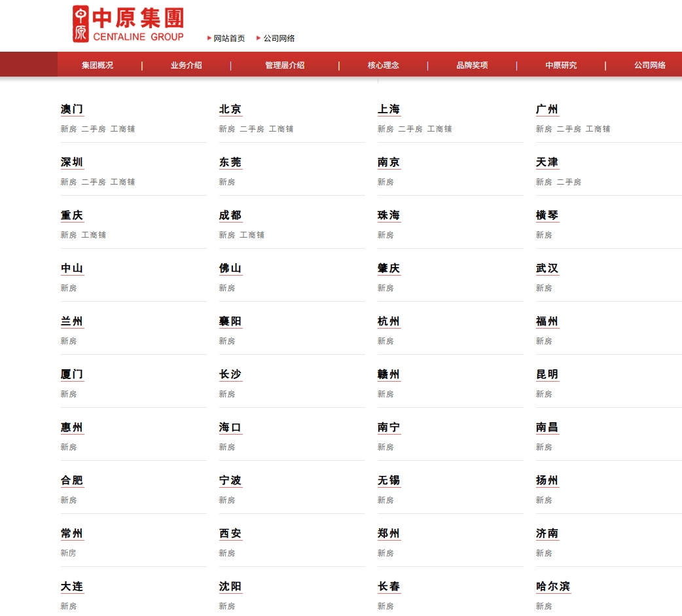682x616 pixels.
Task: Open the 沈阳 city heading
Action: pos(230,587)
